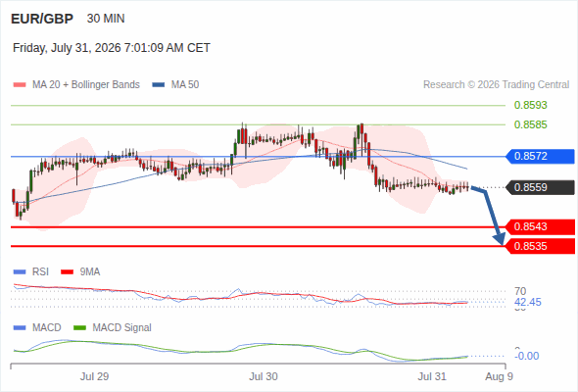Click the MACD value -0.00
The width and height of the screenshot is (578, 392).
527,356
